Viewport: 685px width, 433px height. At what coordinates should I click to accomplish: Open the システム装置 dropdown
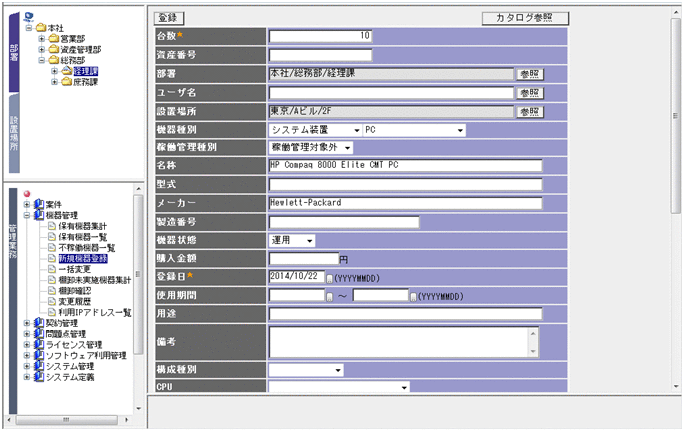coord(315,130)
